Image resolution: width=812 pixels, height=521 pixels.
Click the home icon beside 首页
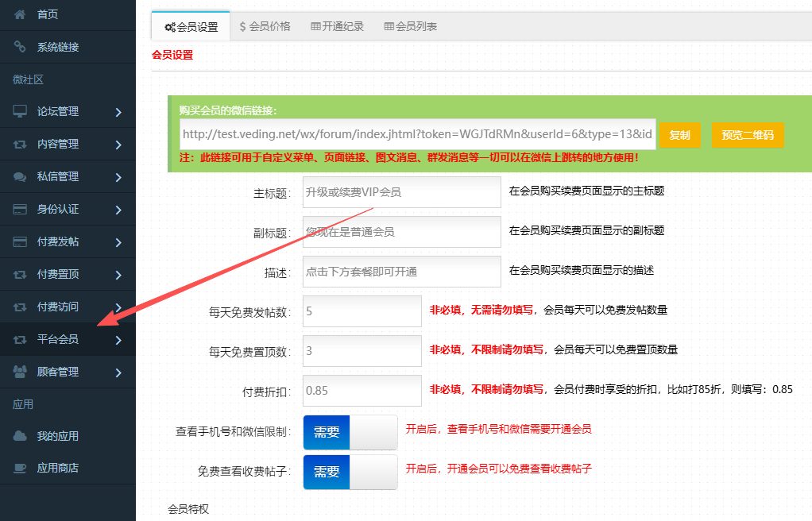point(20,14)
